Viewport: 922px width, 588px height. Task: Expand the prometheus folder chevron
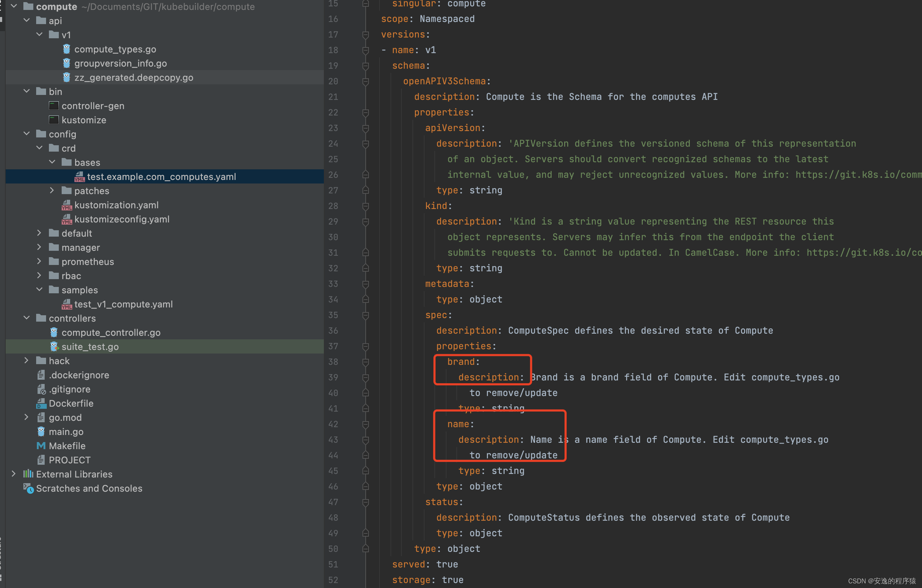point(39,261)
